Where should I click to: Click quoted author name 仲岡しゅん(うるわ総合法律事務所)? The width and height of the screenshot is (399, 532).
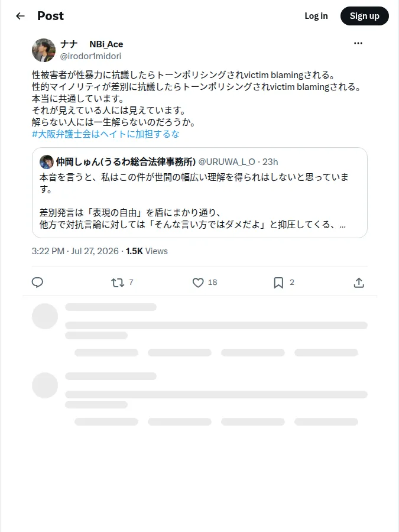coord(126,162)
